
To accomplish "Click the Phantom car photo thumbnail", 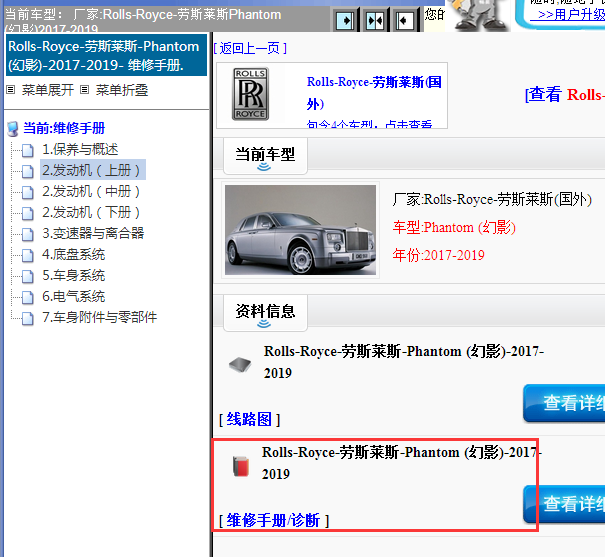I will [300, 230].
